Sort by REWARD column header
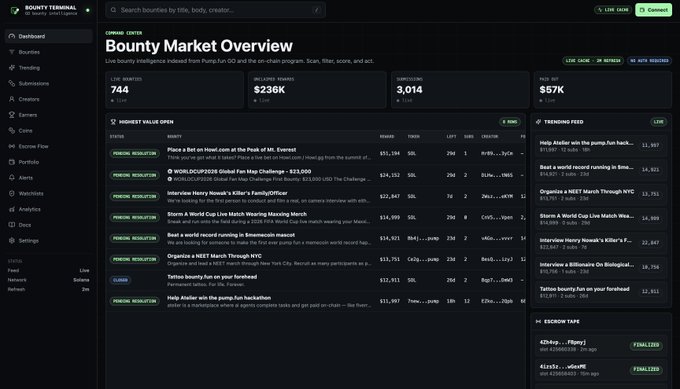 (387, 137)
